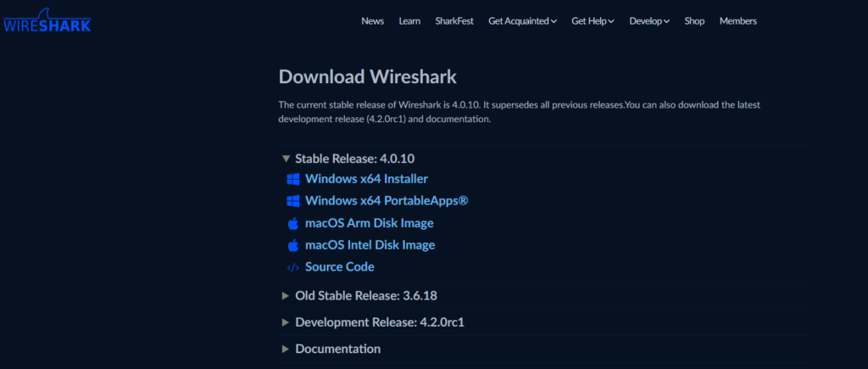Collapse the Stable Release 4.0.10 section

point(286,159)
